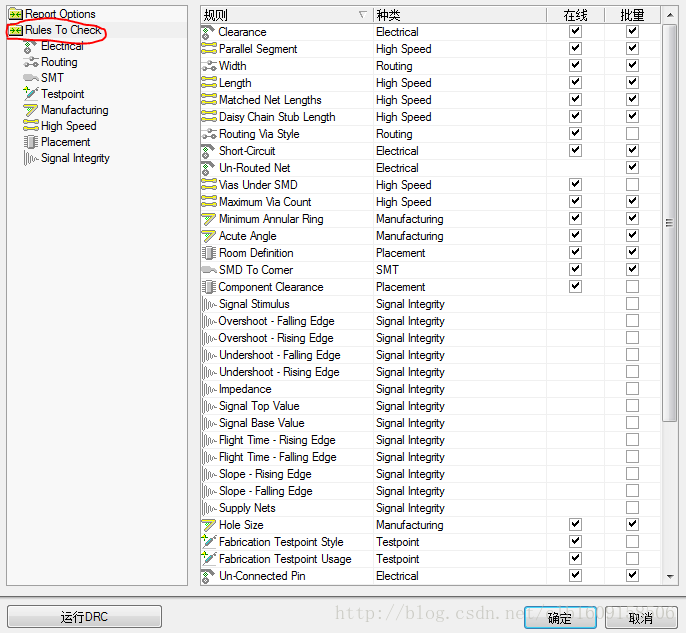Viewport: 686px width, 633px height.
Task: Click the scrollbar down arrow
Action: point(670,577)
